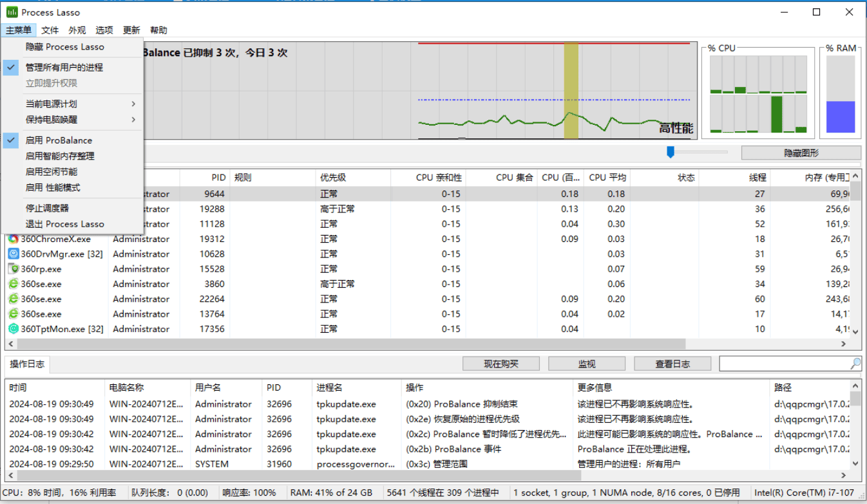Click the 360ChromeX.exe process icon
867x504 pixels.
13,239
